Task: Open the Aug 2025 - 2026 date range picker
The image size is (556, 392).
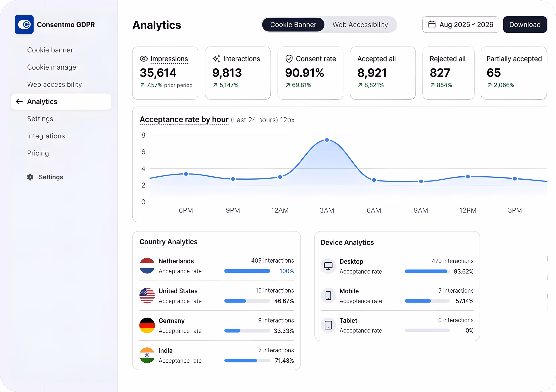Action: click(461, 24)
